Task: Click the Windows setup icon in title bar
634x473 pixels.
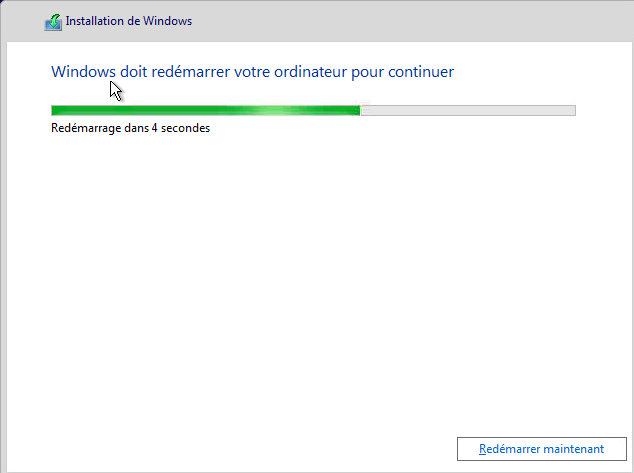Action: coord(53,22)
